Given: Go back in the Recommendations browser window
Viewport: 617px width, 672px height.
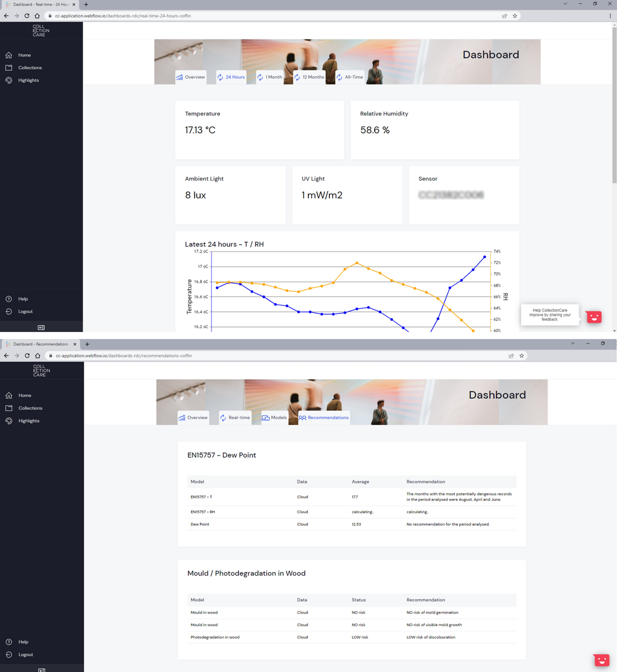Looking at the screenshot, I should (6, 356).
